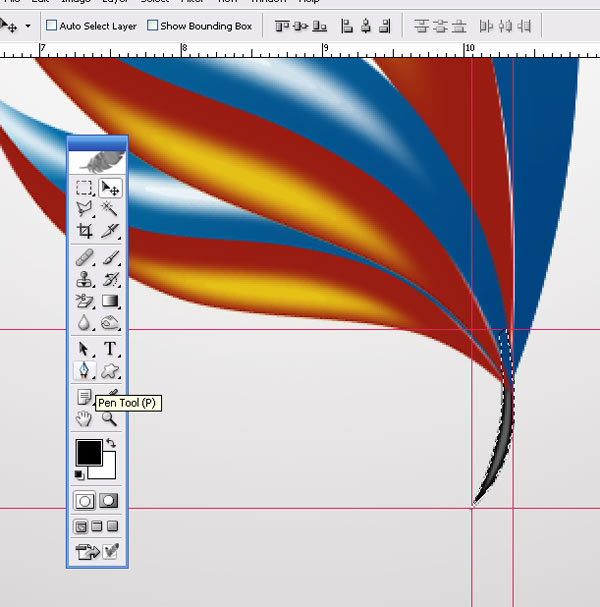Click the Horizontal Type tool
The height and width of the screenshot is (607, 600).
pyautogui.click(x=110, y=349)
